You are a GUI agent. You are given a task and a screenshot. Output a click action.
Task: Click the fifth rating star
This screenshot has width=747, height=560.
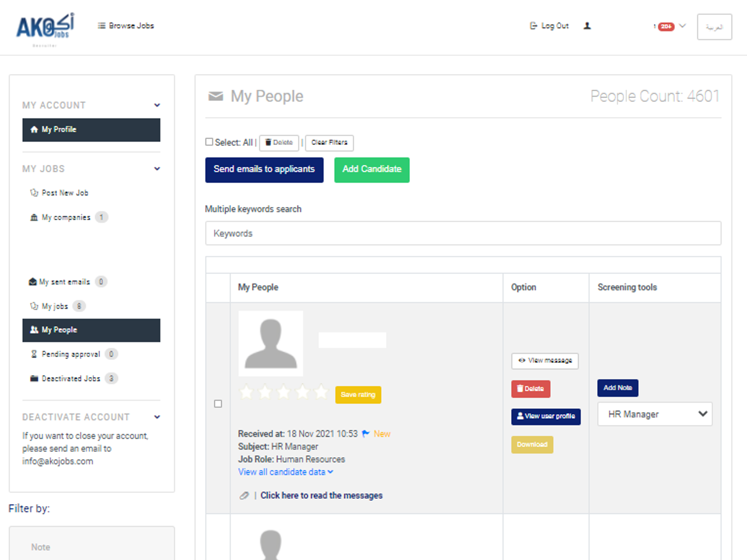(321, 392)
